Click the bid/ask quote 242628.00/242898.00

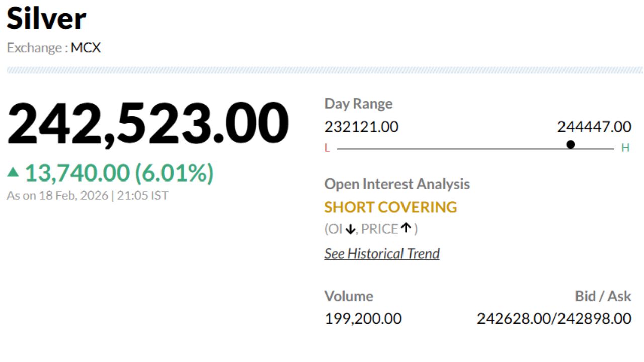click(x=554, y=319)
